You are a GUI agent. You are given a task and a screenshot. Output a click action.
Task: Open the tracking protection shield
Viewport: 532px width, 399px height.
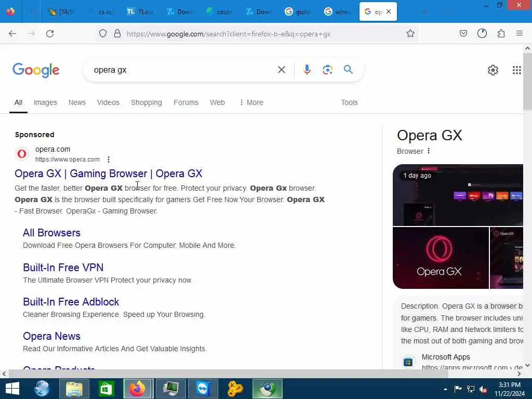[103, 33]
